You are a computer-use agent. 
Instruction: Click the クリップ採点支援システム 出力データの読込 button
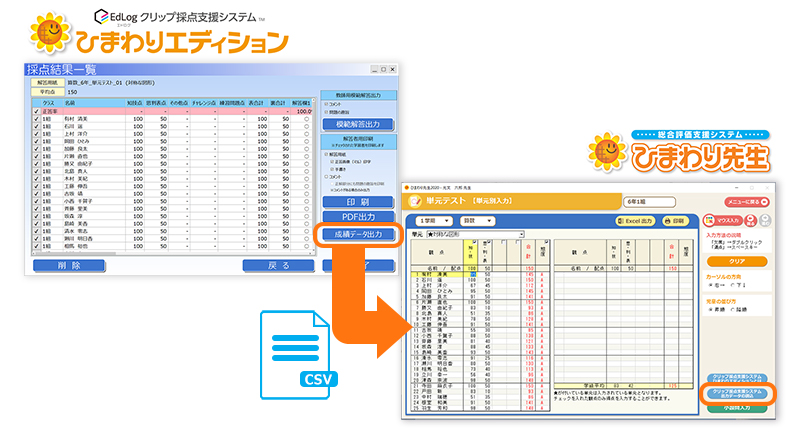tap(737, 394)
